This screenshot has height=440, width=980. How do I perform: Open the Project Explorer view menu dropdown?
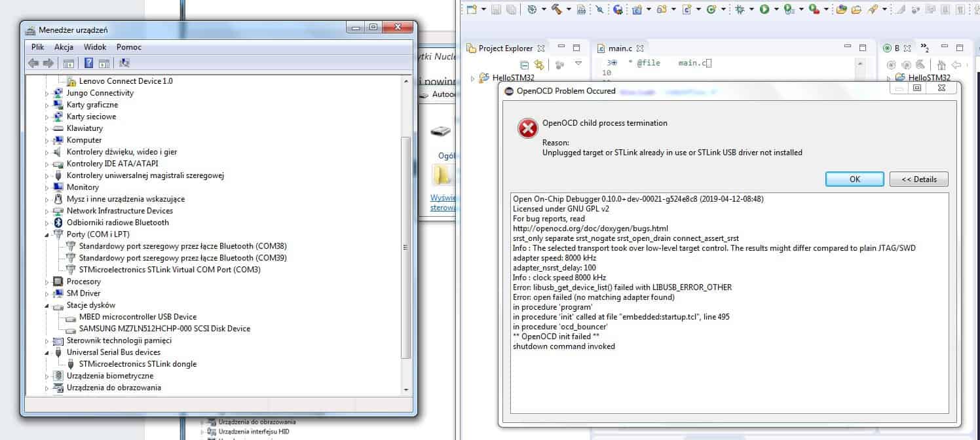[x=578, y=64]
